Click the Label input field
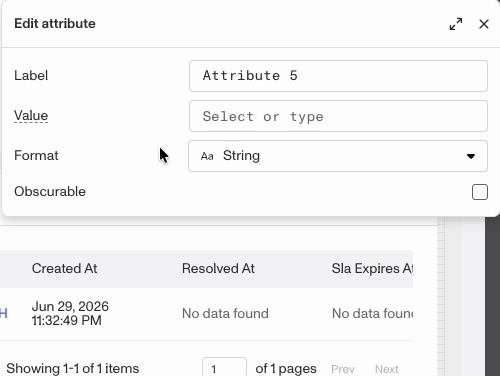 338,76
